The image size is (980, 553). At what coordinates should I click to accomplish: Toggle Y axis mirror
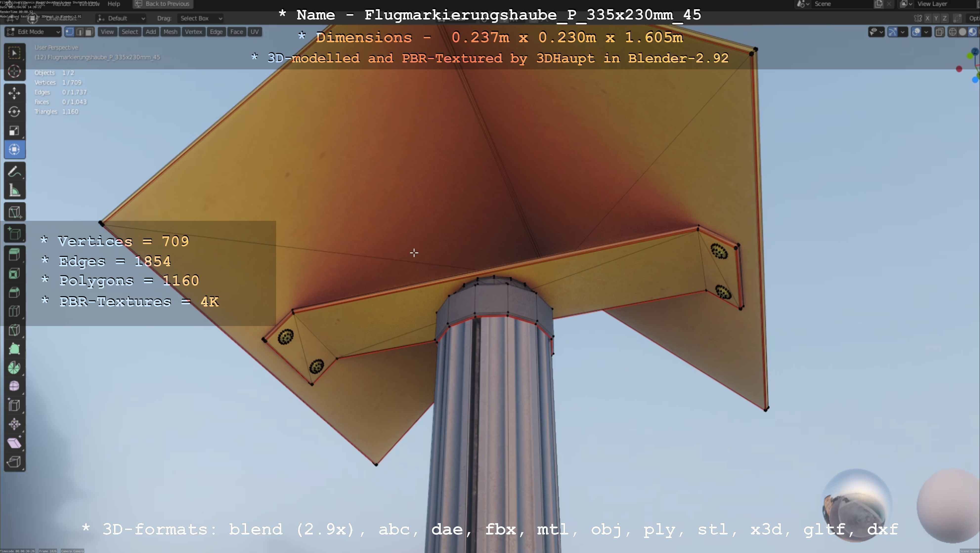click(x=936, y=18)
